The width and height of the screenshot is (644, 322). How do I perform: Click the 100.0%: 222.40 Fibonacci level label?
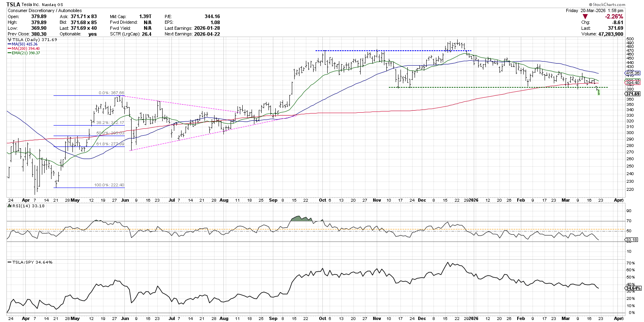click(x=109, y=185)
